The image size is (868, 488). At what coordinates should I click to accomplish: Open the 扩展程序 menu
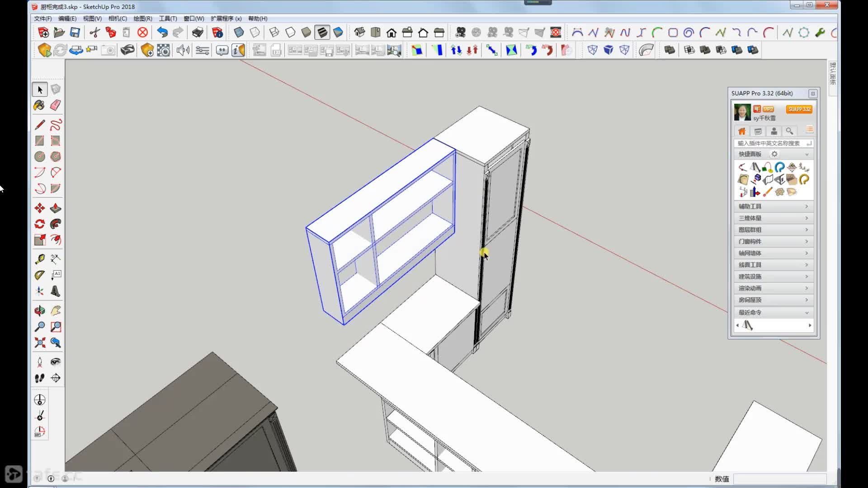[226, 19]
